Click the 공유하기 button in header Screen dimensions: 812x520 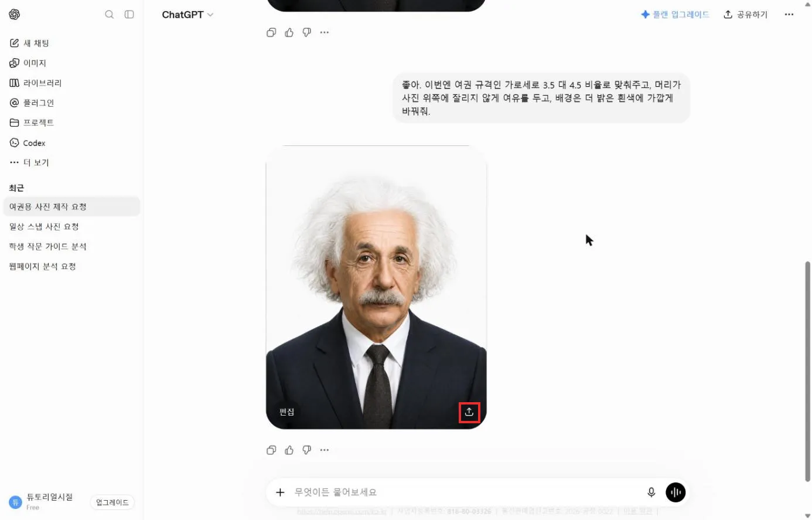[745, 15]
